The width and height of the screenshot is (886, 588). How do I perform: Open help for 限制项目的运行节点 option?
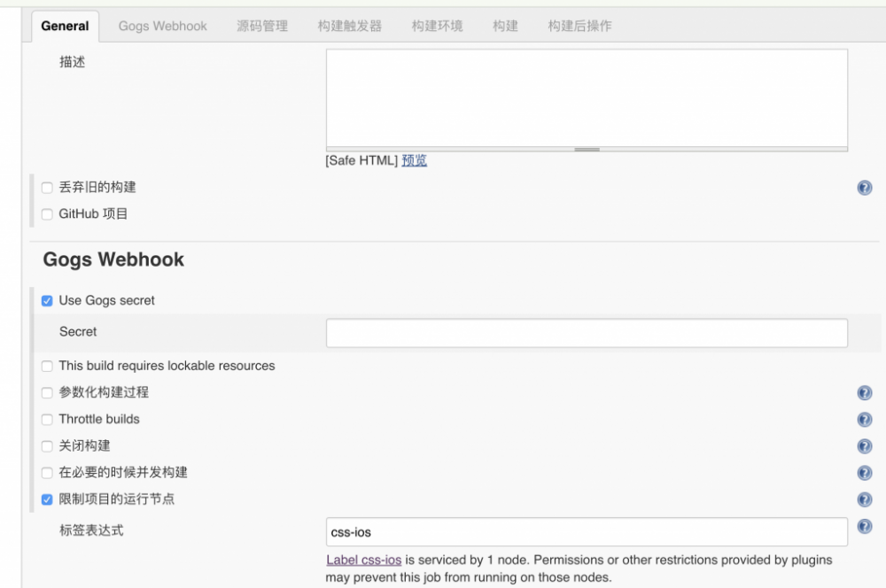click(864, 499)
